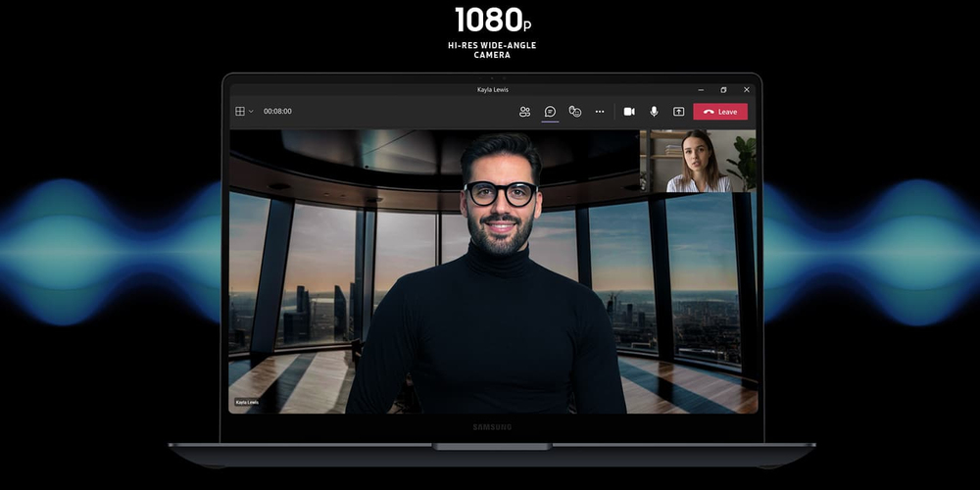Close the meeting window

click(x=746, y=90)
